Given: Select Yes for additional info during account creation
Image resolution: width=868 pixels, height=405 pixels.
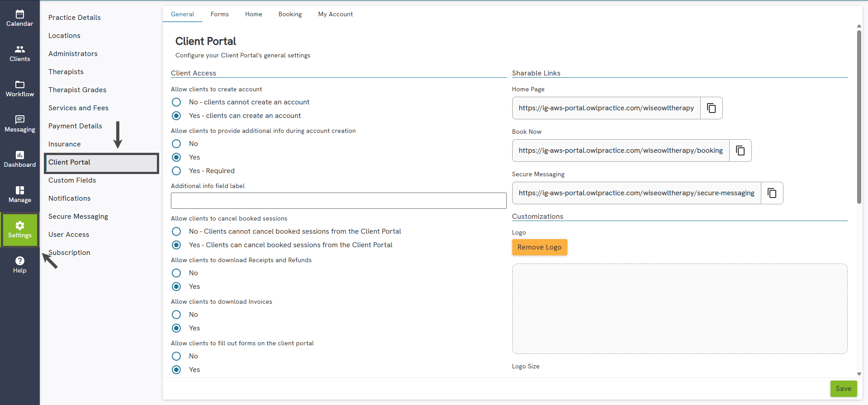Looking at the screenshot, I should 176,157.
